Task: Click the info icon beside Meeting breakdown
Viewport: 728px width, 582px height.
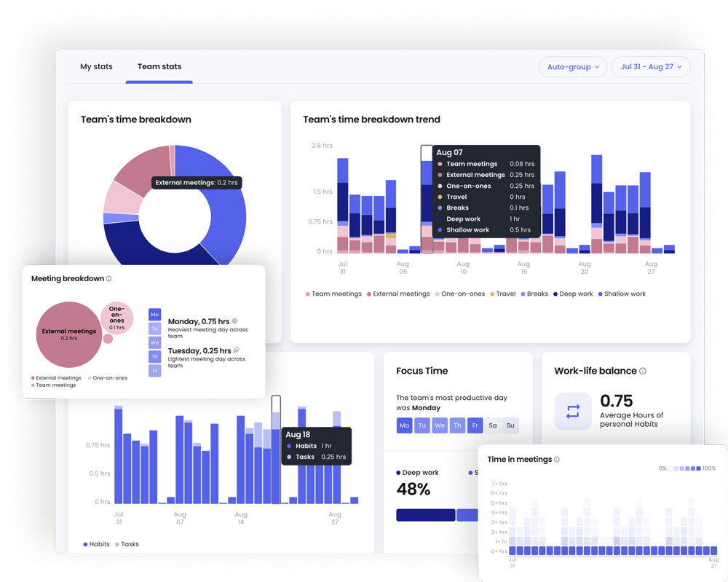Action: coord(109,279)
